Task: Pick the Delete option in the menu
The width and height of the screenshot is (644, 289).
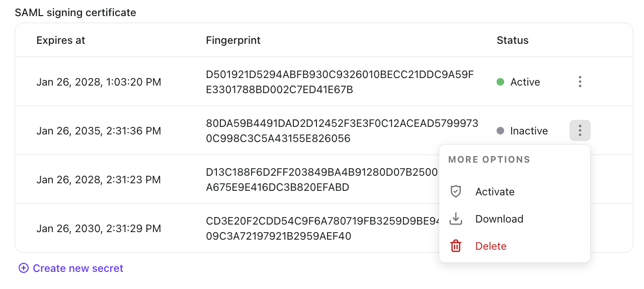Action: [491, 246]
